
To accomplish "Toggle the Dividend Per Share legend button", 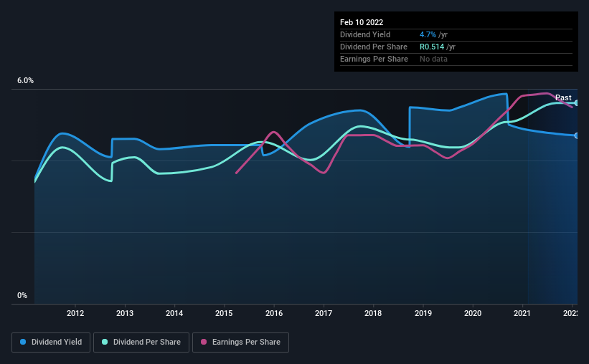I will coord(141,343).
